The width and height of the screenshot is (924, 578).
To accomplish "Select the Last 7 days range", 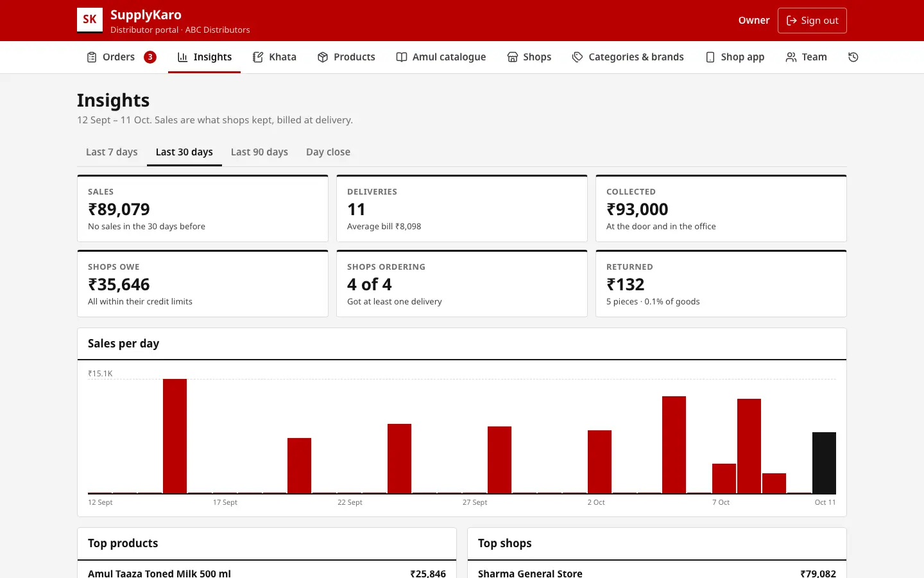I will 112,152.
